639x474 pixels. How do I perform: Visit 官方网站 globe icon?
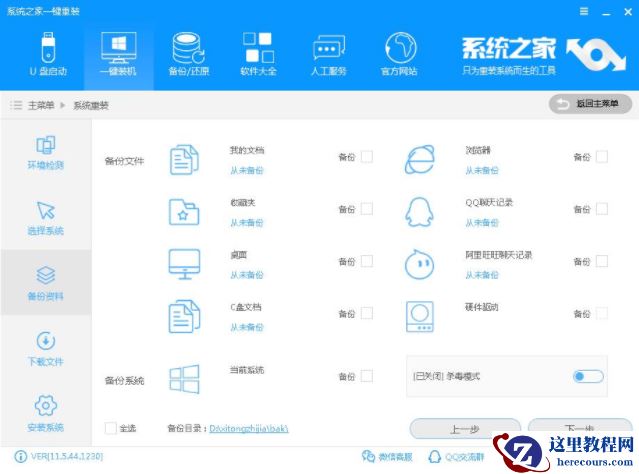pos(400,48)
